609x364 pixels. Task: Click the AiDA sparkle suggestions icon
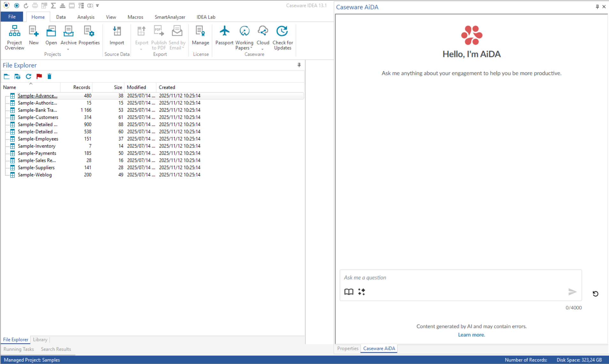tap(362, 292)
